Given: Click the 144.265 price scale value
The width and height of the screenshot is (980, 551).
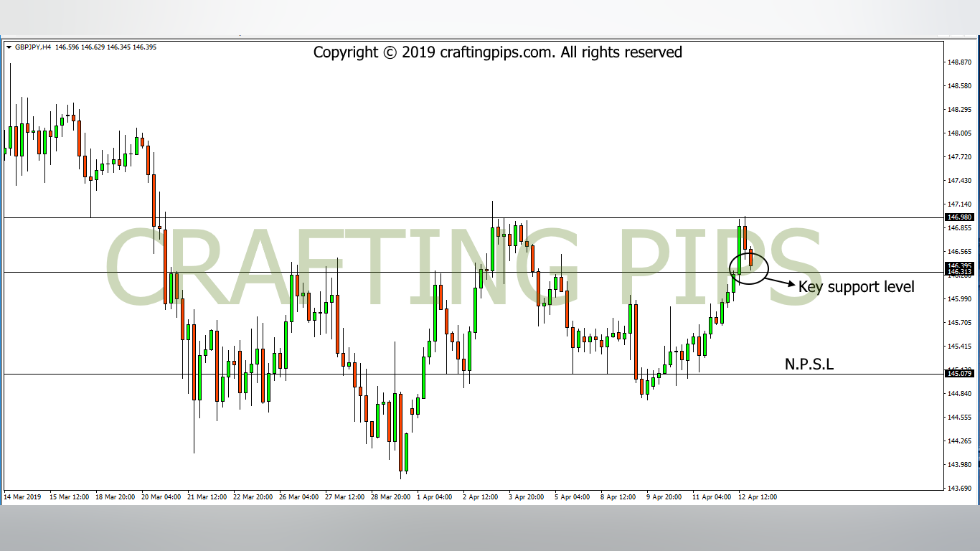Looking at the screenshot, I should click(x=959, y=441).
